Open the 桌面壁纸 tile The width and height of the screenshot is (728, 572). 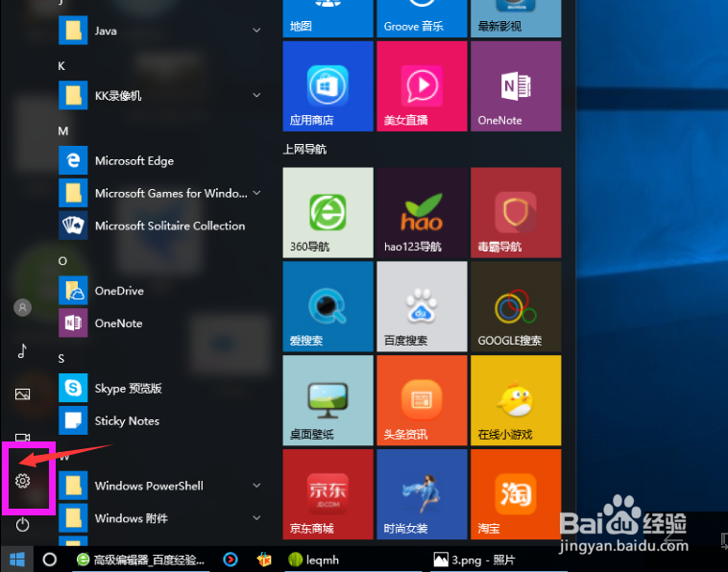[x=328, y=400]
